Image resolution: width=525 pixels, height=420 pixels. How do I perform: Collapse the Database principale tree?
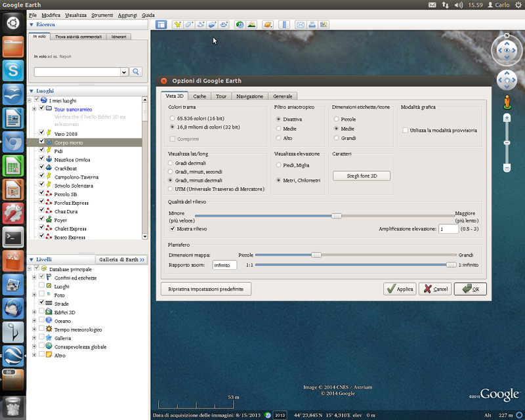click(30, 268)
